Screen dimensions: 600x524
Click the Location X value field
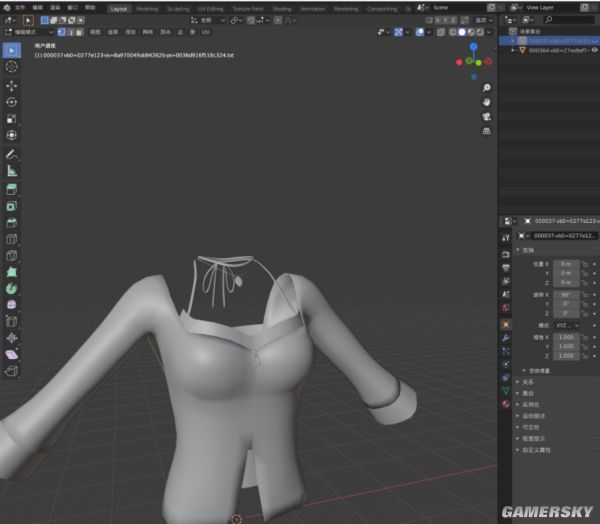(x=566, y=264)
